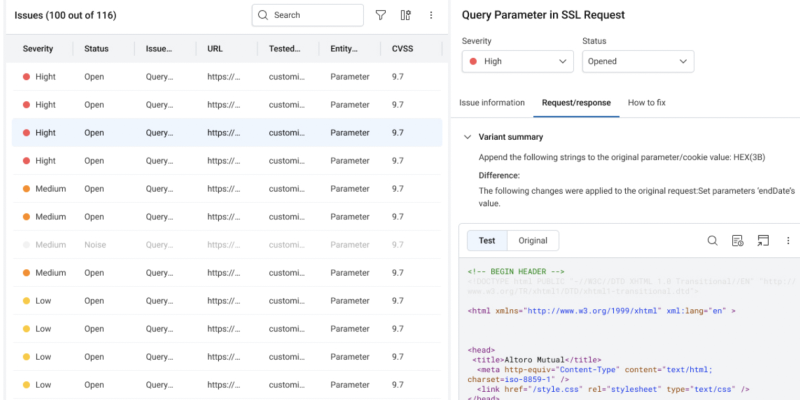Click the document icon in the code viewer toolbar
800x400 pixels.
[738, 240]
